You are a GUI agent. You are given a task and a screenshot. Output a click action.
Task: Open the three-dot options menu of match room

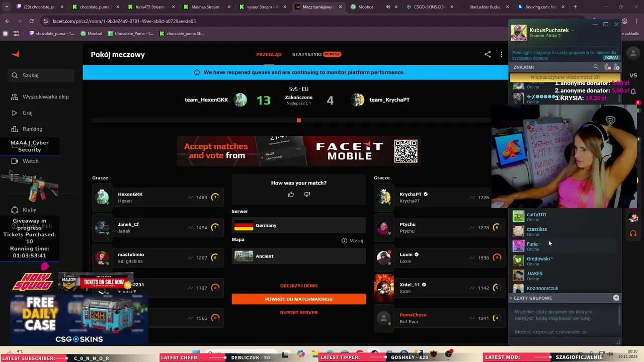pos(501,54)
